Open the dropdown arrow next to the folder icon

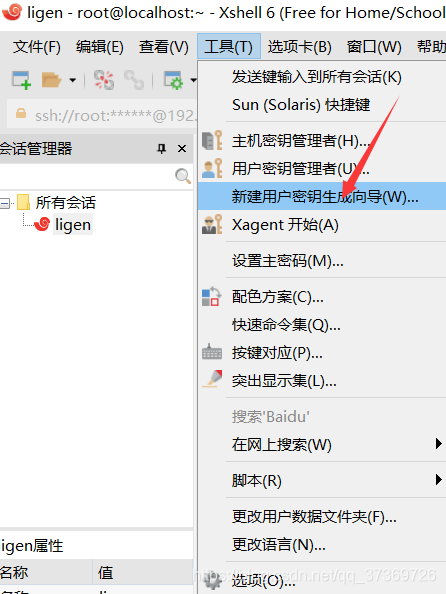(x=72, y=80)
